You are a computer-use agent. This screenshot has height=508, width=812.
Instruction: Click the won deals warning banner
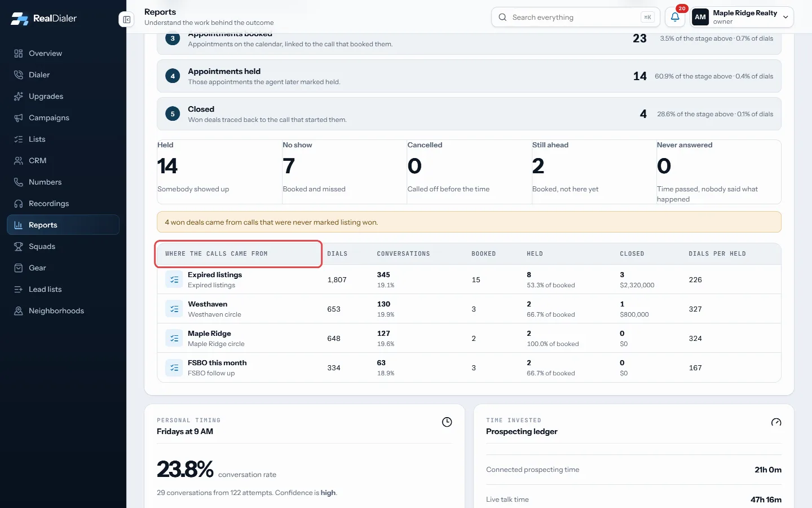point(469,222)
